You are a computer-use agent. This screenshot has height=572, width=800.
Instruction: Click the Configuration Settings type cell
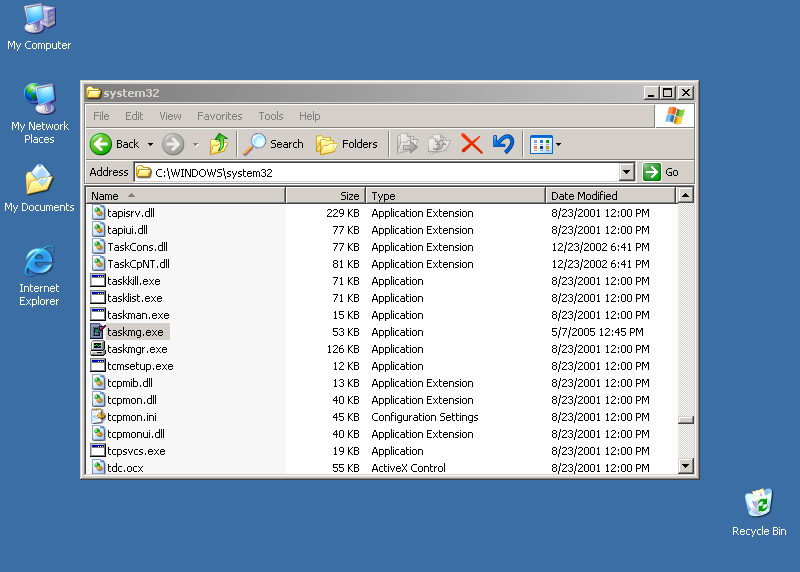tap(424, 417)
